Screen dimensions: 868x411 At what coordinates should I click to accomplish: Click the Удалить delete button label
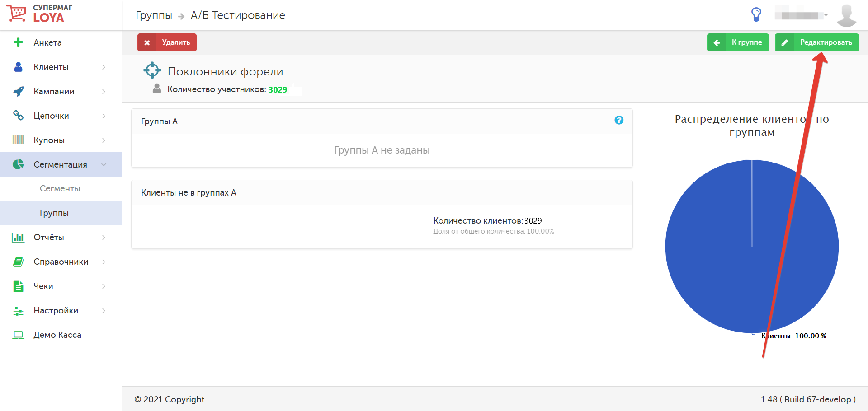176,42
